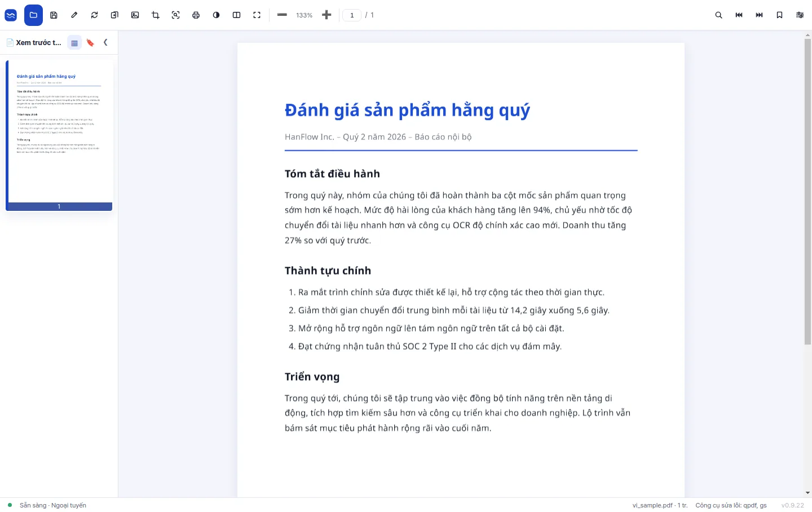Image resolution: width=812 pixels, height=512 pixels.
Task: Click list item 3 'Mở rộng hỗ trợ ngôn ngữ'
Action: [426, 328]
